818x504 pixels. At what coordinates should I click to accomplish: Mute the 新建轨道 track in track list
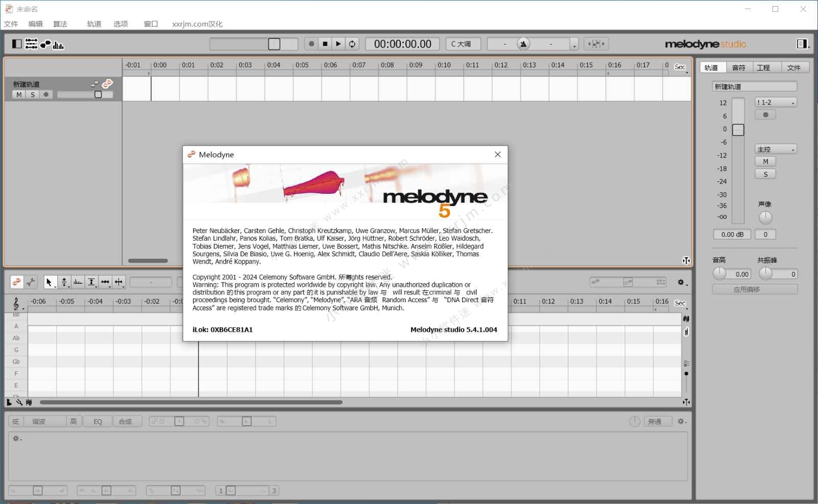pos(19,95)
